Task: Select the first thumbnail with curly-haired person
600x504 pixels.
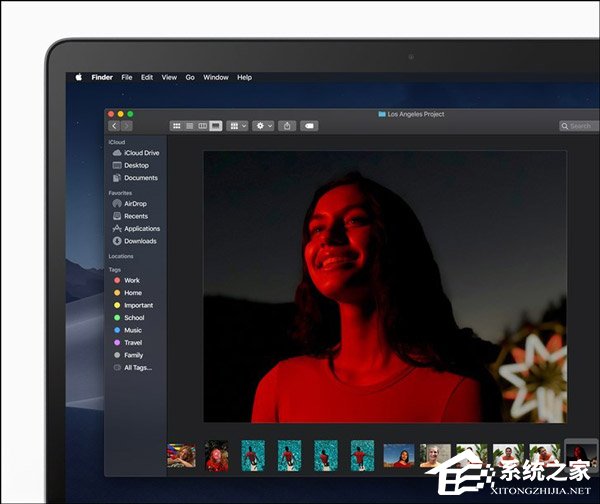Action: coord(181,455)
